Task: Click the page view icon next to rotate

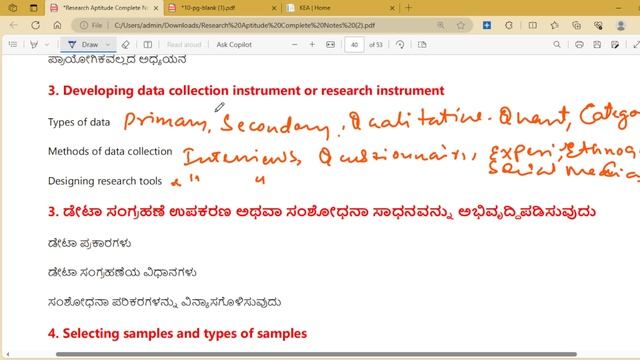Action: (422, 44)
